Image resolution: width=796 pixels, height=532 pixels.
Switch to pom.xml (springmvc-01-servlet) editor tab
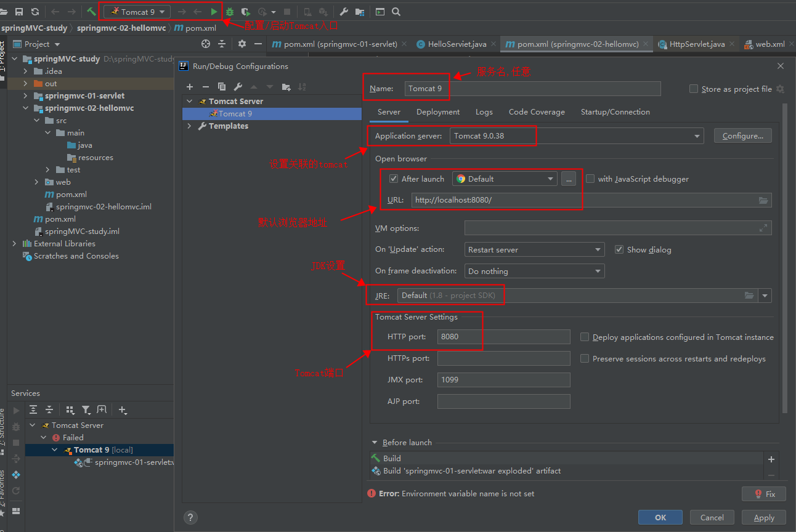tap(340, 44)
